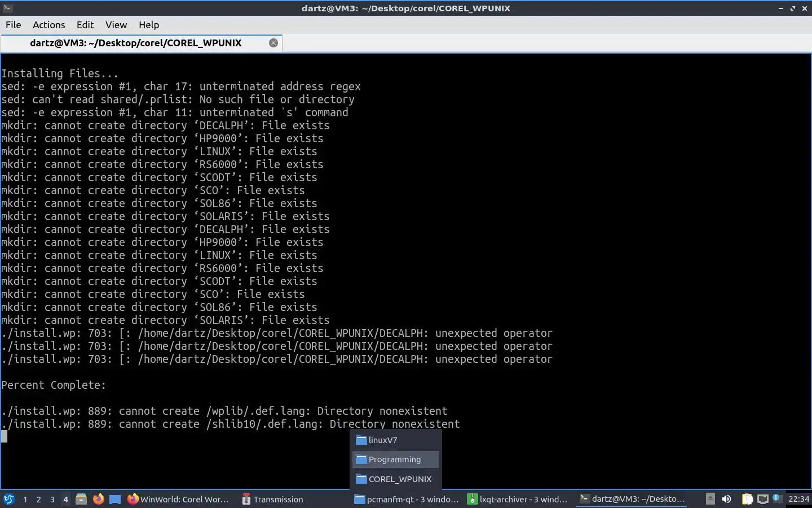
Task: Select the terminal window taskbar entry
Action: 632,499
